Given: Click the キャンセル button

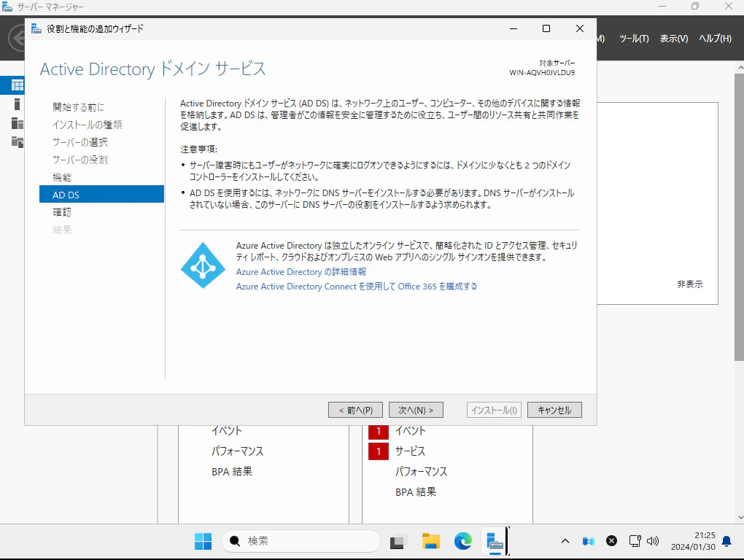Looking at the screenshot, I should pyautogui.click(x=554, y=411).
